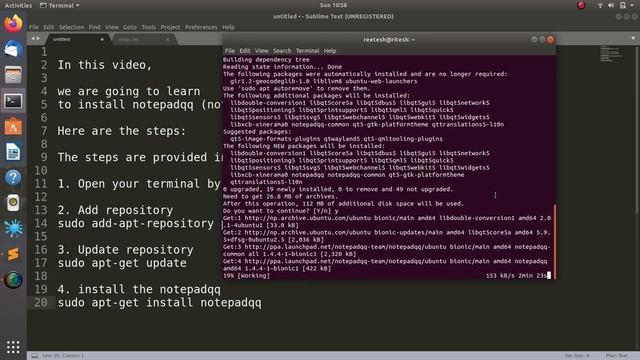Click the blue splash app dock icon
This screenshot has height=360, width=640.
(13, 229)
